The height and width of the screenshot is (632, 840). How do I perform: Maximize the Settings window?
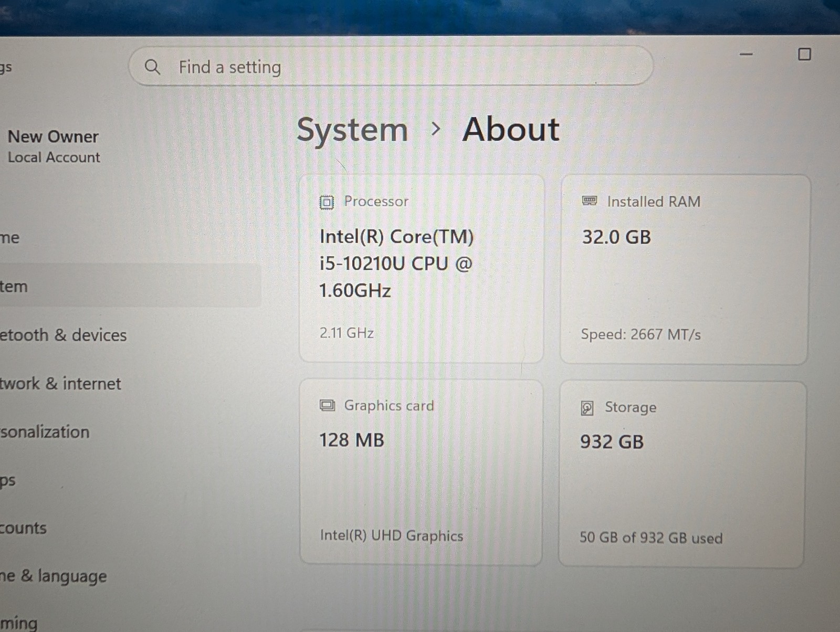804,54
